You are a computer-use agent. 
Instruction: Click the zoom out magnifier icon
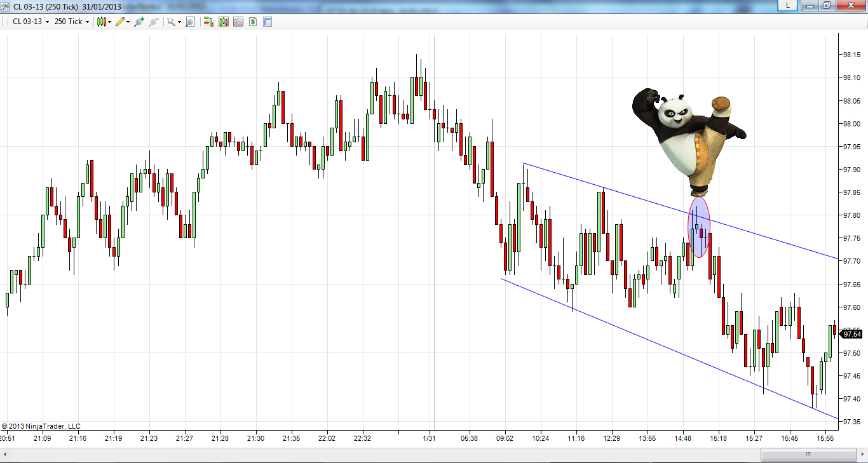coord(154,22)
